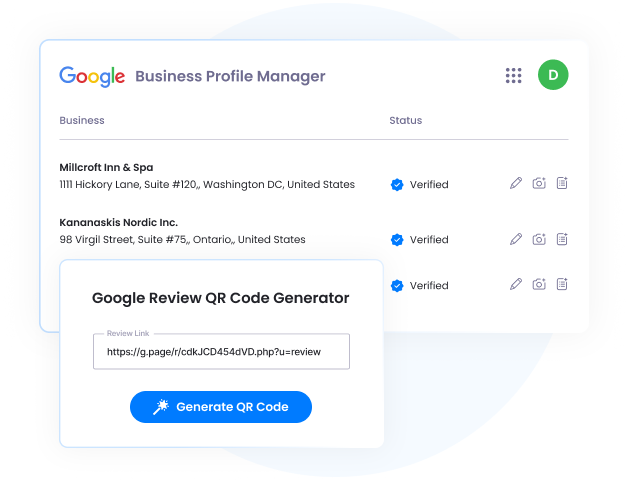
Task: Add photo for Millcroft Inn & Spa
Action: (x=539, y=184)
